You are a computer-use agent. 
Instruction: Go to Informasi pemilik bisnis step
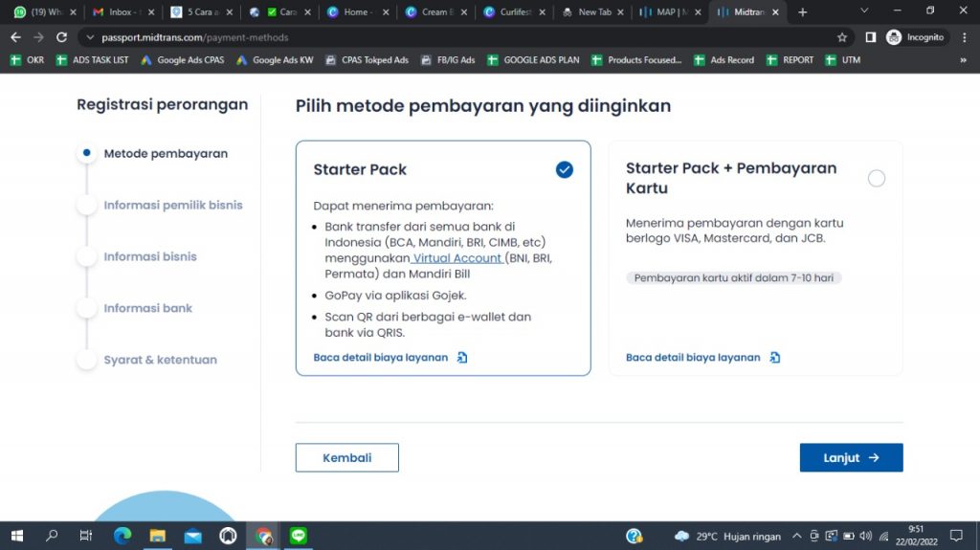(x=173, y=205)
